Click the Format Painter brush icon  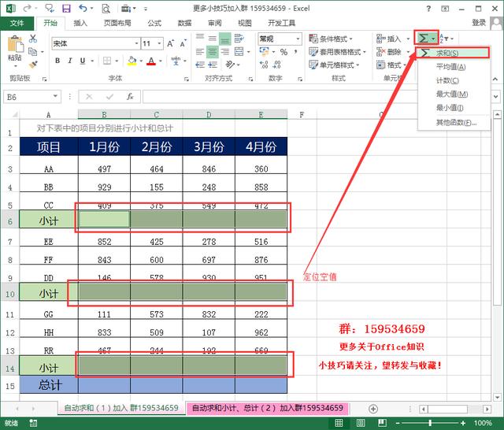point(33,65)
